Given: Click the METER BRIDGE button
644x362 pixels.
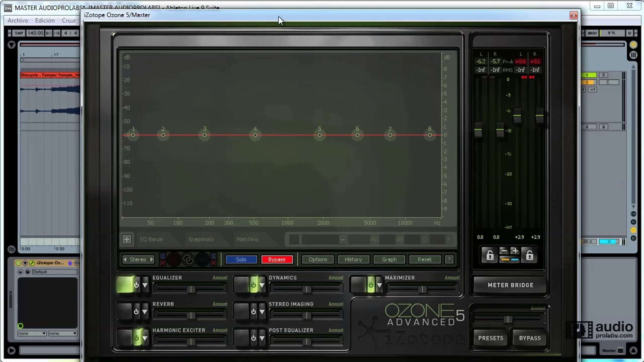Looking at the screenshot, I should click(510, 285).
